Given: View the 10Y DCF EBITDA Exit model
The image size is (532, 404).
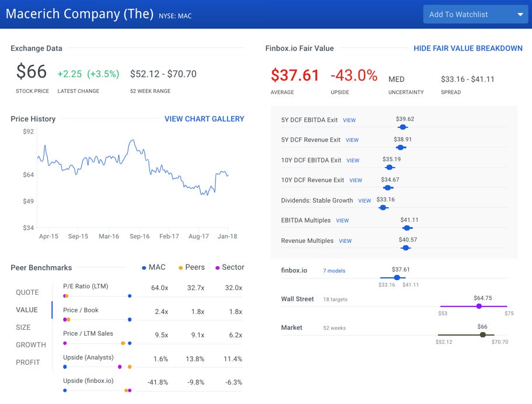Looking at the screenshot, I should point(353,161).
